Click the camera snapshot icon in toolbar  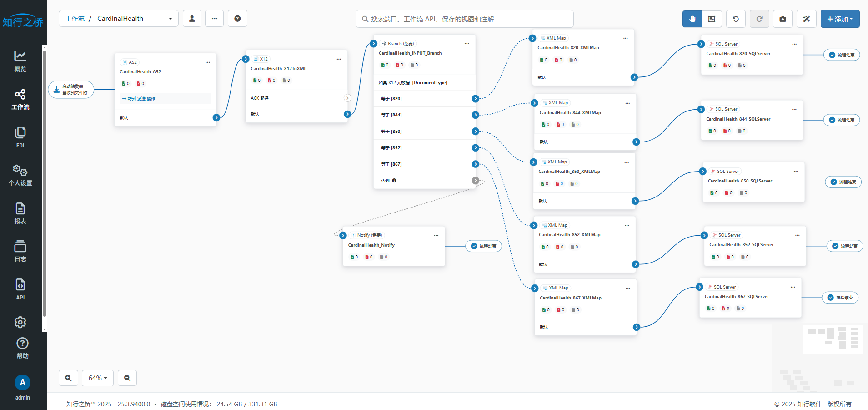pos(783,19)
